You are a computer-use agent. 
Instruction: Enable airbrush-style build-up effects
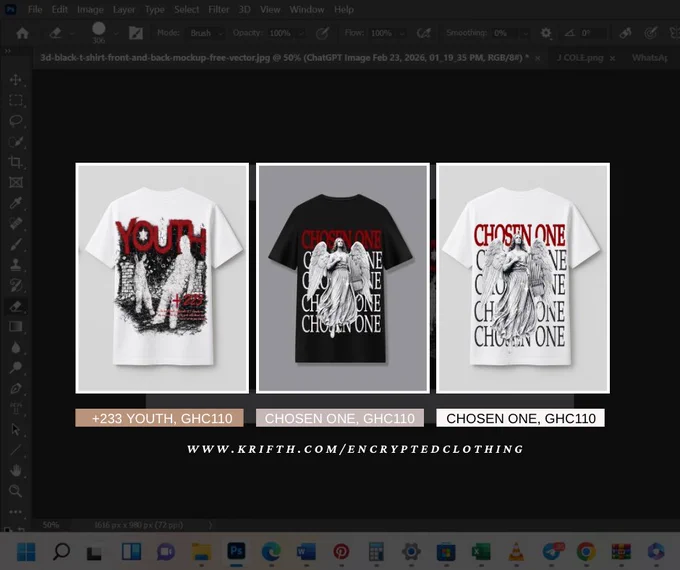424,33
